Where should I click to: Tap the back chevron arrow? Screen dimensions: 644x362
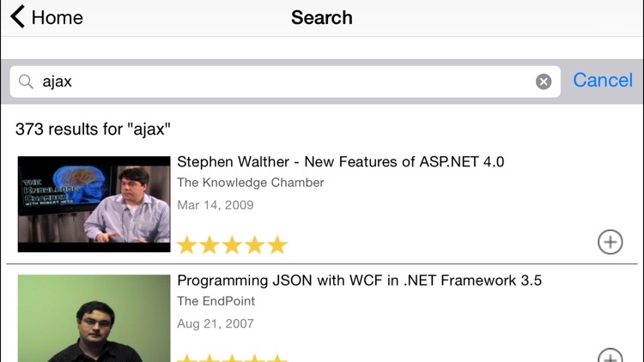(x=17, y=17)
